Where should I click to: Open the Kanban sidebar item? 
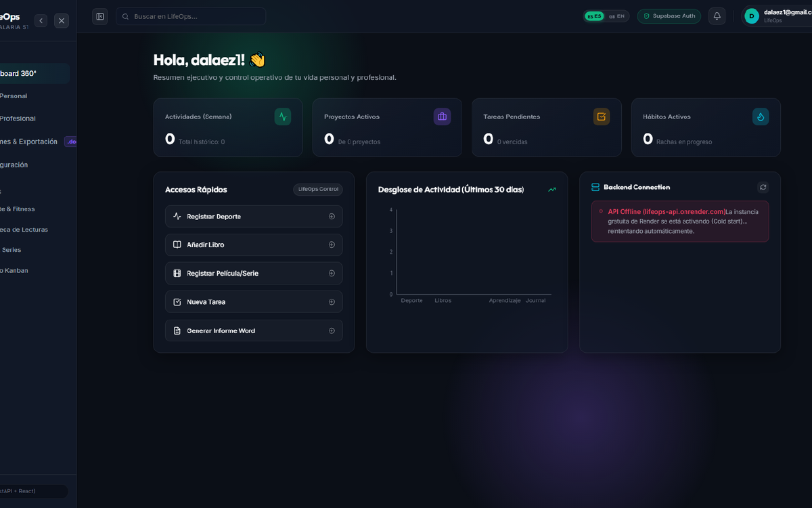pyautogui.click(x=35, y=271)
